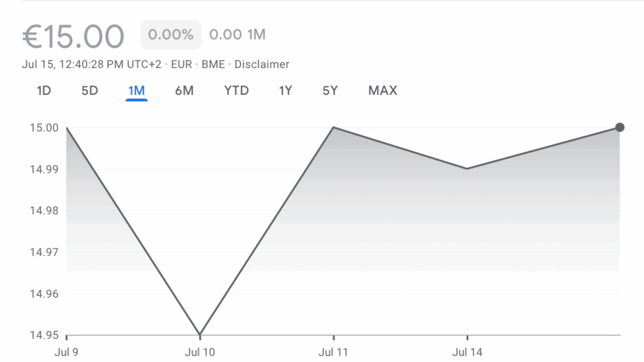Switch chart to 5Y range
This screenshot has width=644, height=362.
(x=330, y=91)
